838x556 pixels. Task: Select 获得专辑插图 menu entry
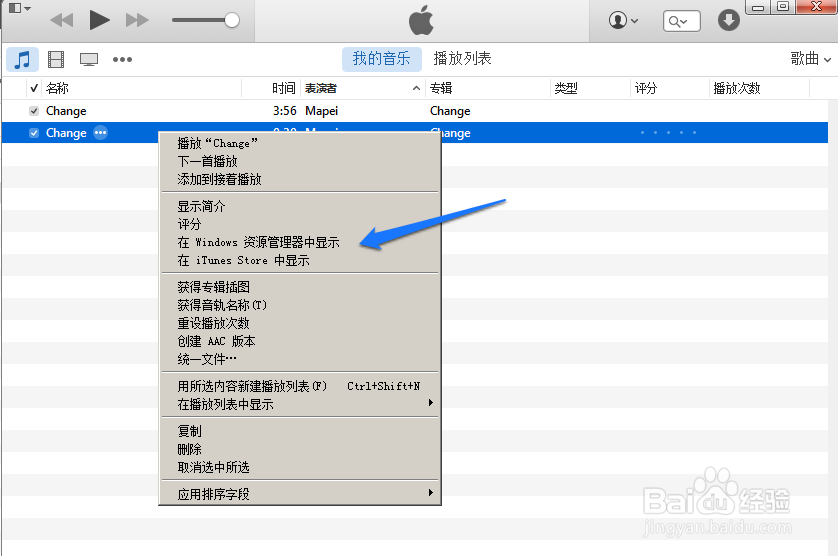point(300,287)
